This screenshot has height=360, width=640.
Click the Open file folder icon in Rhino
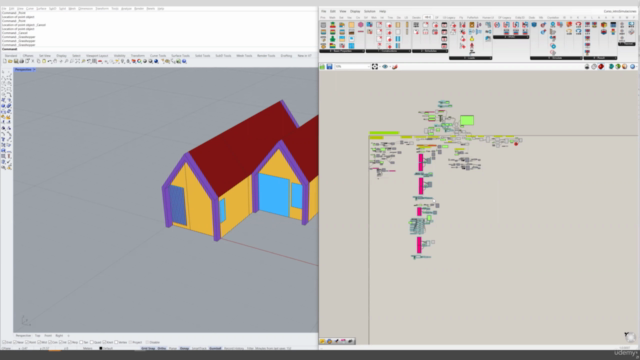coord(10,61)
